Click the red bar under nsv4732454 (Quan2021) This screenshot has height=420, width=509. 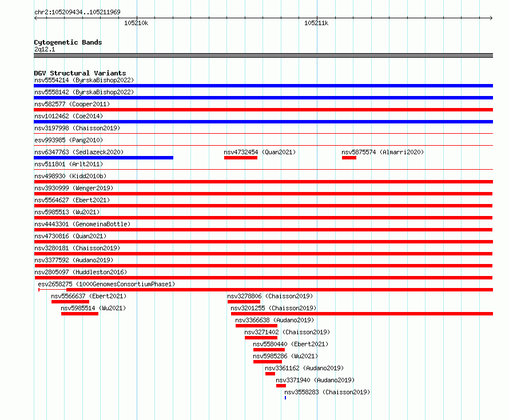241,158
